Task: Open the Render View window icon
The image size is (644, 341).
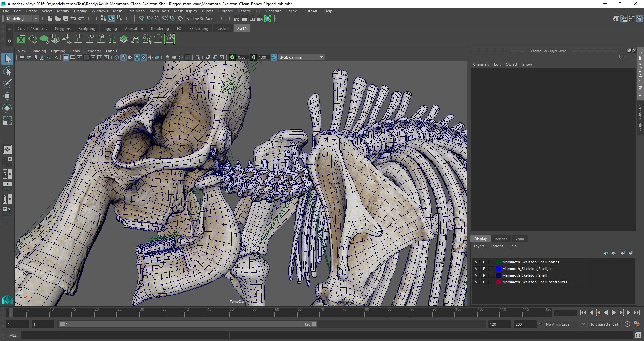Action: [x=237, y=19]
